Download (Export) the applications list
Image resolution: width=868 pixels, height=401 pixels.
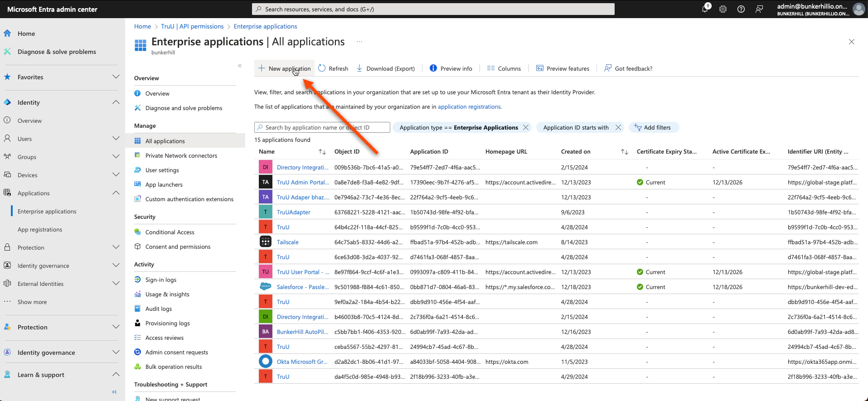[385, 68]
